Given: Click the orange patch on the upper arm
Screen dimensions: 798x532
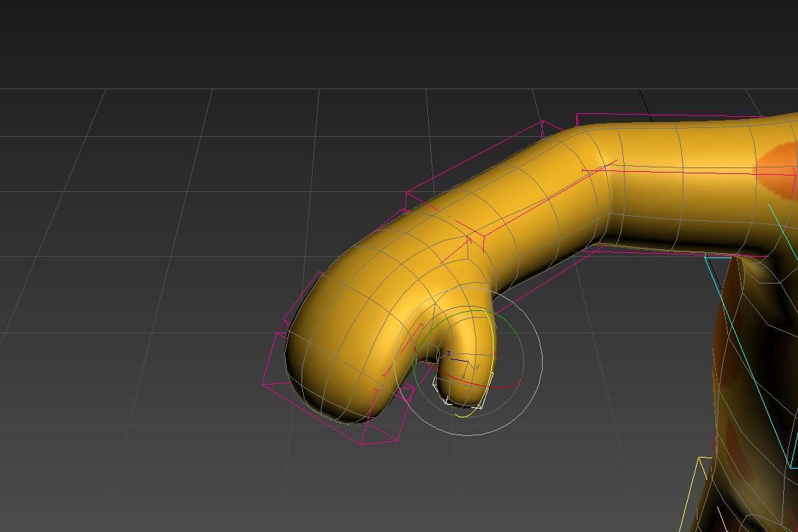Looking at the screenshot, I should tap(778, 170).
